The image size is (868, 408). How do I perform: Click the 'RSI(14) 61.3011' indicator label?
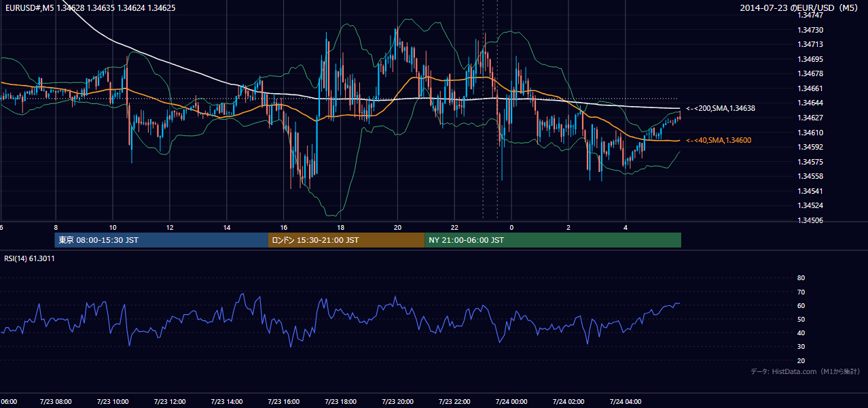tap(30, 258)
